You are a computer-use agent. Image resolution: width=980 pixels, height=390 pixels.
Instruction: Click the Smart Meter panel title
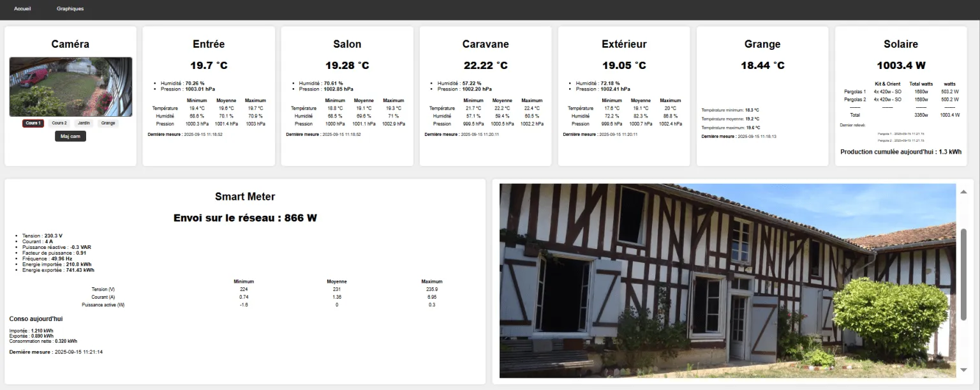click(245, 197)
